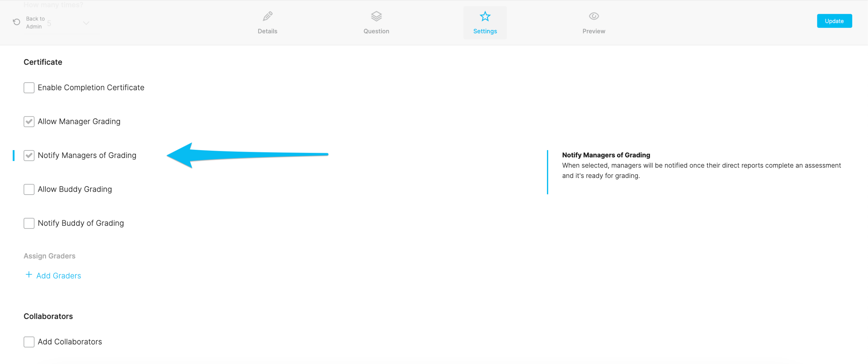Image resolution: width=868 pixels, height=364 pixels.
Task: Click the Preview eye icon
Action: click(594, 16)
